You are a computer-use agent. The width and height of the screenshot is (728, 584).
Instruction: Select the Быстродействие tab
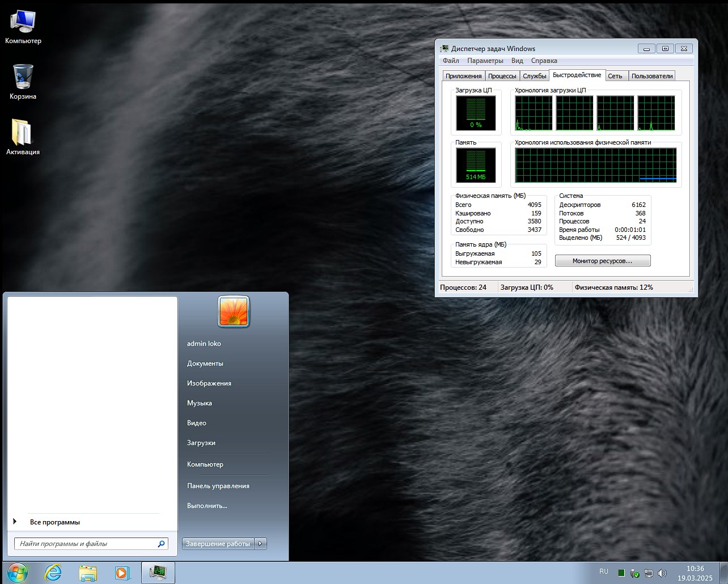click(577, 75)
